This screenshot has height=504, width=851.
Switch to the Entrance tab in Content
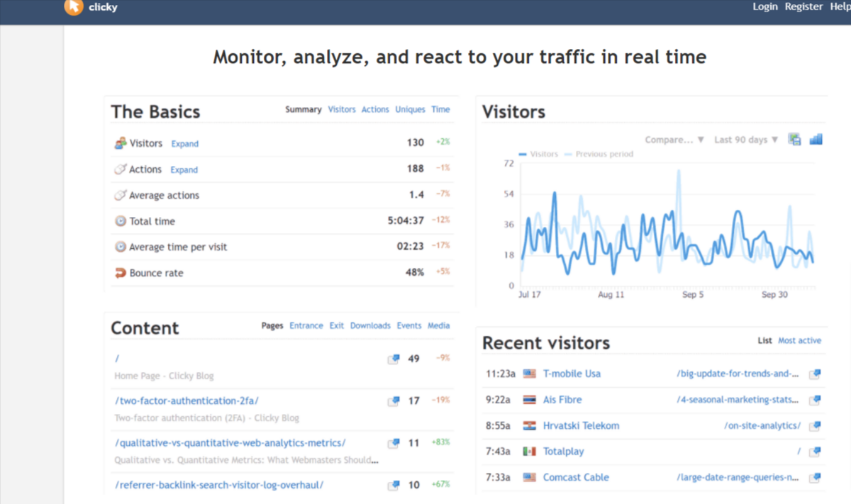[x=306, y=326]
